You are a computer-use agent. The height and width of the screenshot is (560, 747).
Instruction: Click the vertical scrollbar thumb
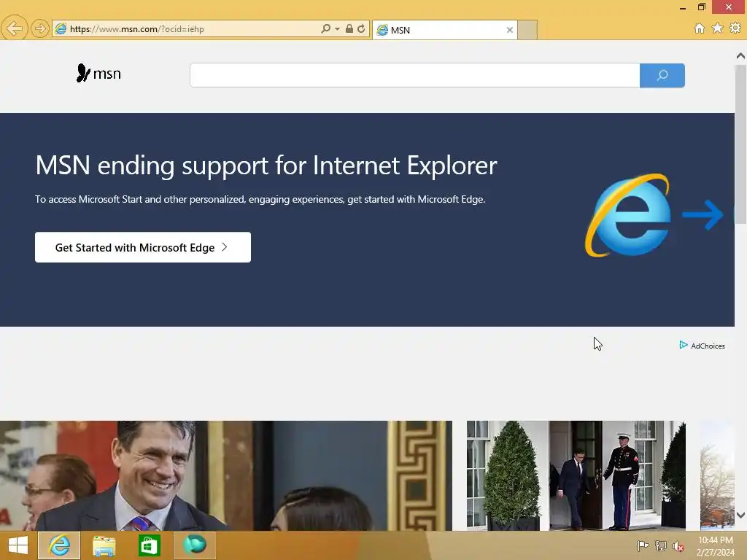tap(740, 144)
